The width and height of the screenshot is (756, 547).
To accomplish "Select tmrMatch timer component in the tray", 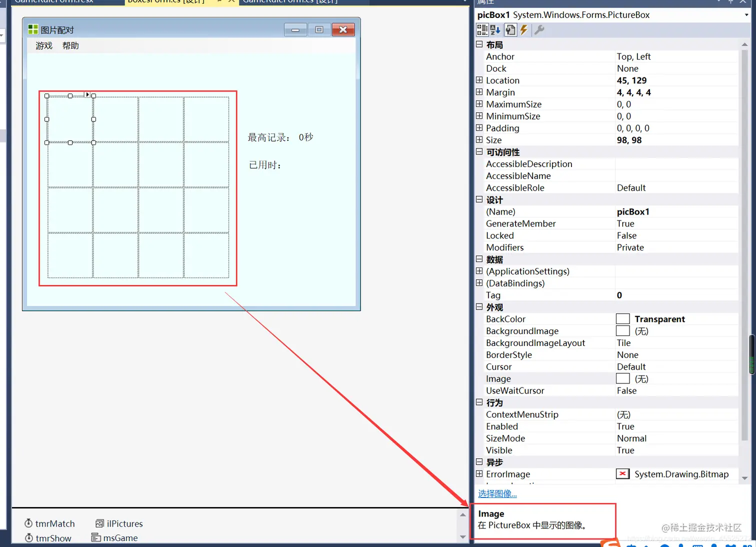I will click(x=49, y=523).
